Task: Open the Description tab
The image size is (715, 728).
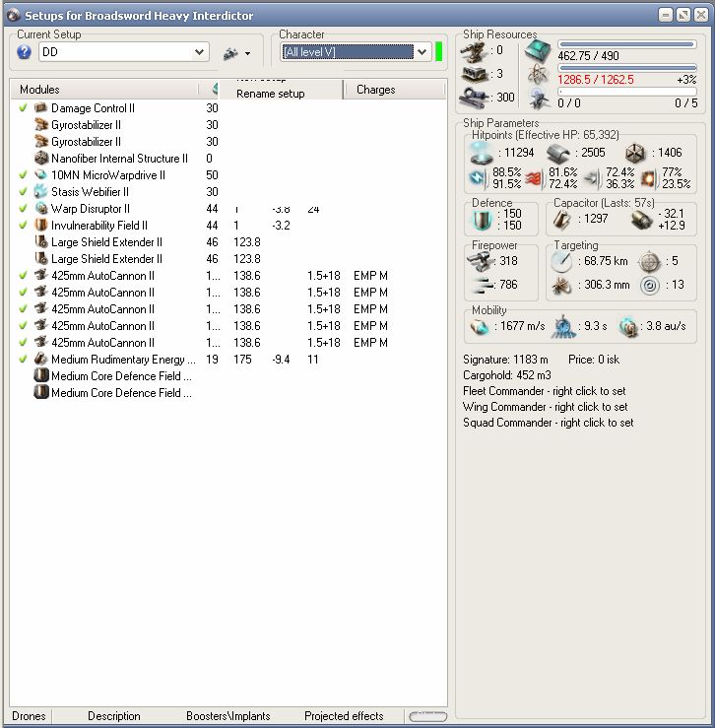Action: [x=114, y=716]
